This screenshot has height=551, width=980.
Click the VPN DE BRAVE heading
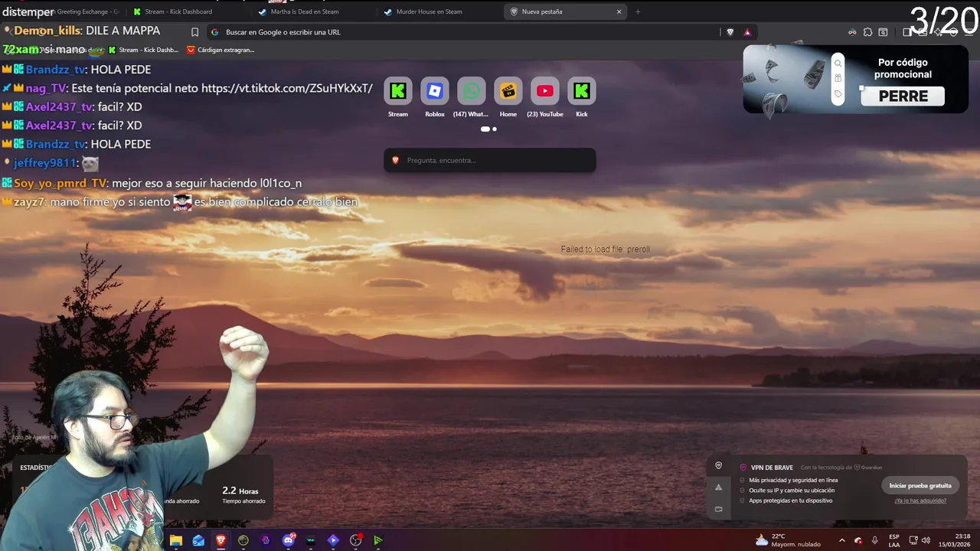point(772,468)
